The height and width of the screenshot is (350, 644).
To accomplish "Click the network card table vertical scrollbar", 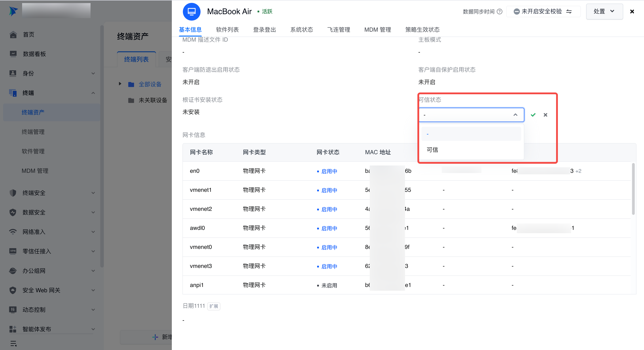I will click(633, 189).
